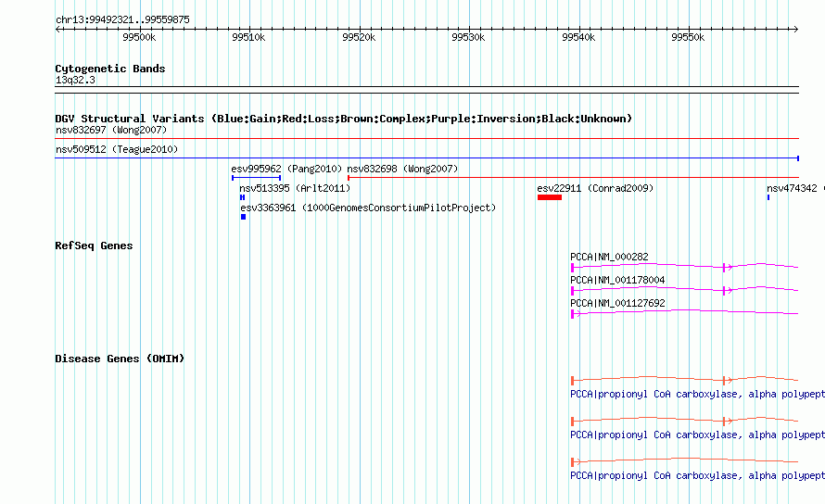This screenshot has height=504, width=825.
Task: Click the 99500k ruler position
Action: pos(139,37)
